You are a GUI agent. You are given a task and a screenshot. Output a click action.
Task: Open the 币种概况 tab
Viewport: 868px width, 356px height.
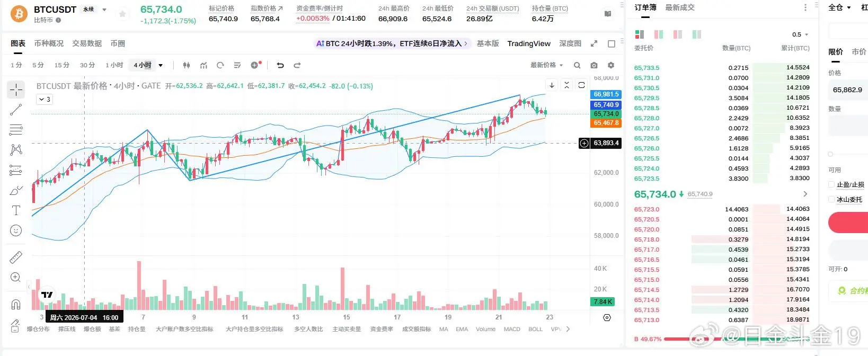coord(49,43)
